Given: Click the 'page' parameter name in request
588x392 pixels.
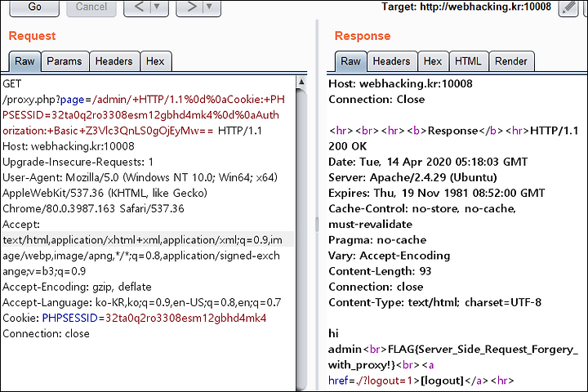Looking at the screenshot, I should click(x=72, y=100).
